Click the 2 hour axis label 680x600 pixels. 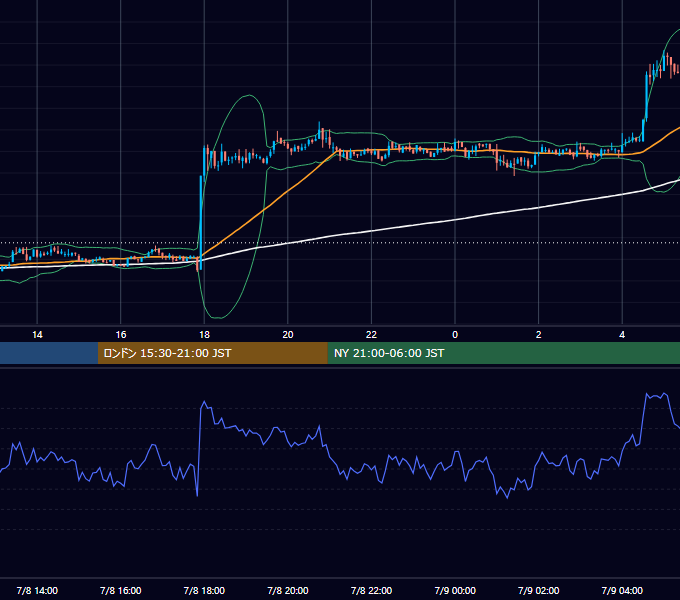pos(539,335)
